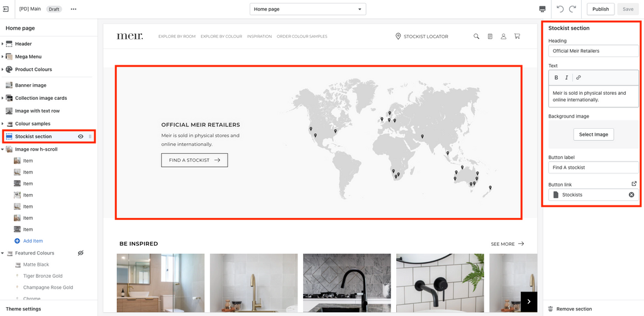644x316 pixels.
Task: Insert a link in the Text editor
Action: (x=579, y=77)
